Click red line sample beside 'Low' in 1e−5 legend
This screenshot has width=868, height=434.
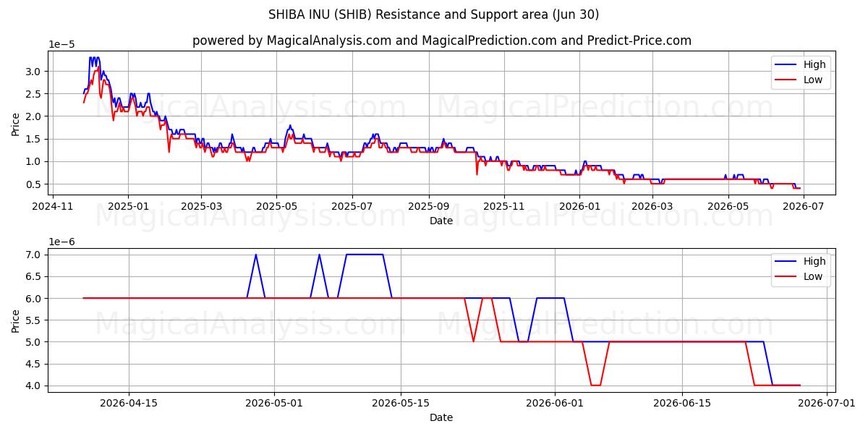pos(786,80)
